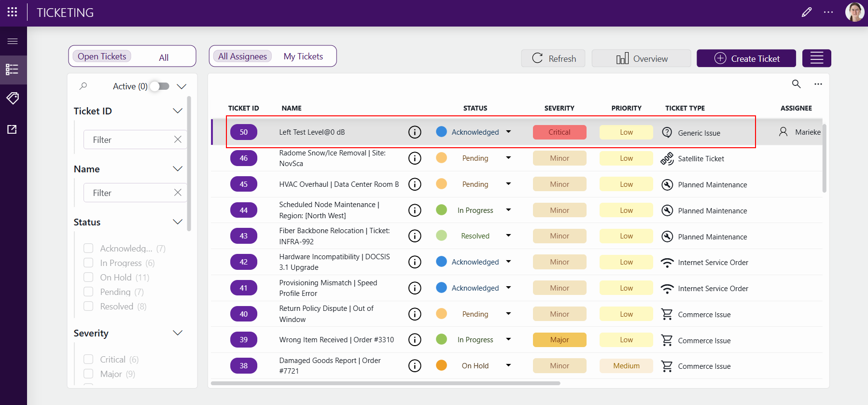Show info for ticket 50
The width and height of the screenshot is (868, 405).
(415, 132)
